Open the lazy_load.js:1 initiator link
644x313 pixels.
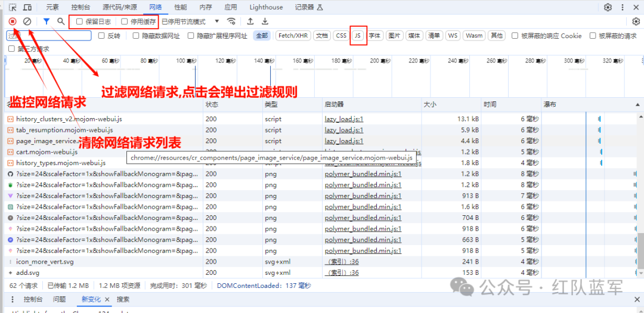click(x=344, y=119)
